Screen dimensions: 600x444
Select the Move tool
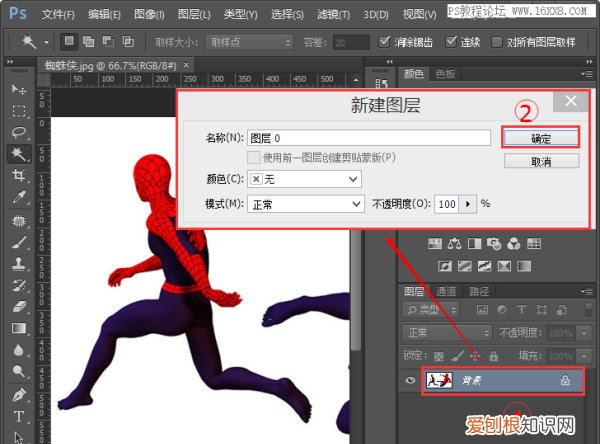tap(19, 90)
